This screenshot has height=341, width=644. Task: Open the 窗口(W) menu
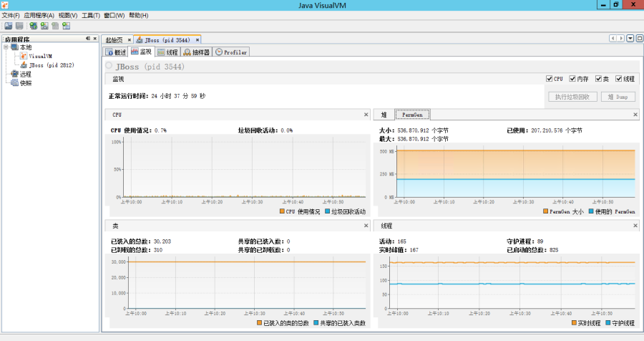coord(114,15)
